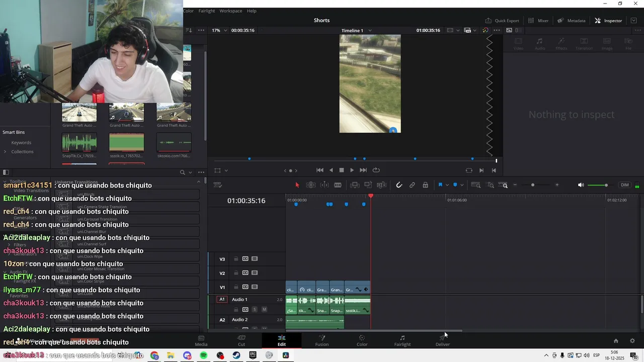Open Epic Games Launcher from the taskbar

(x=253, y=355)
